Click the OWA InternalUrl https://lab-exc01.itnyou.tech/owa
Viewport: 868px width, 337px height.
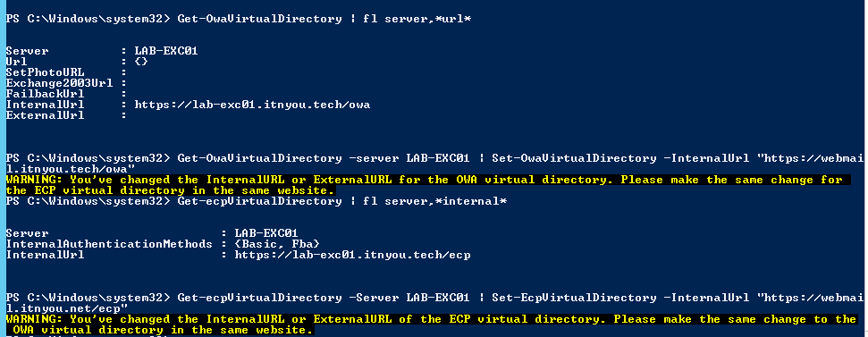point(252,105)
